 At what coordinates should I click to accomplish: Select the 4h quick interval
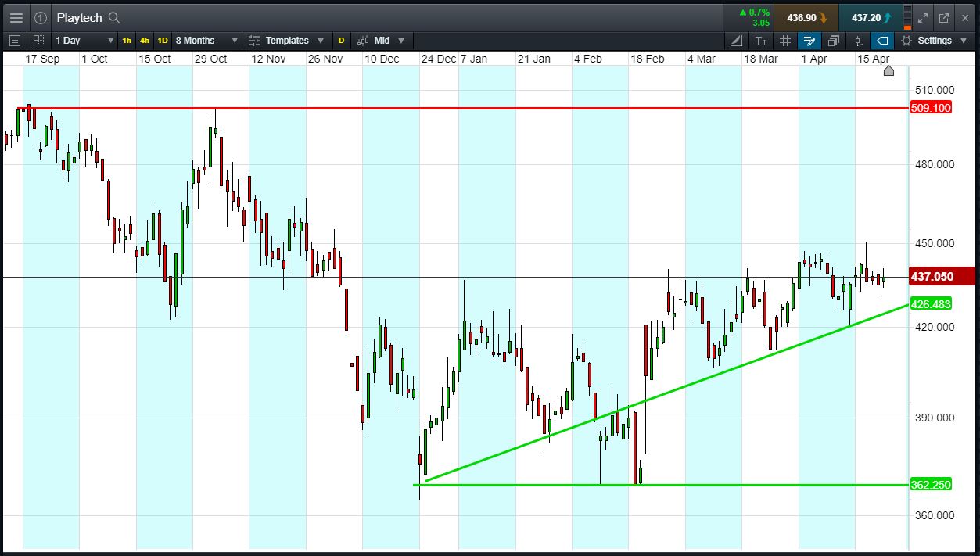(x=145, y=41)
